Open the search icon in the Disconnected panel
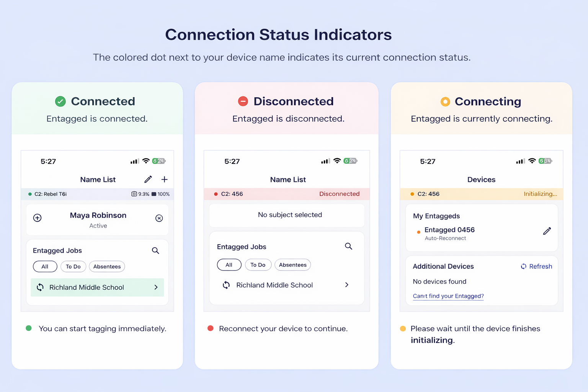588x392 pixels. 348,246
